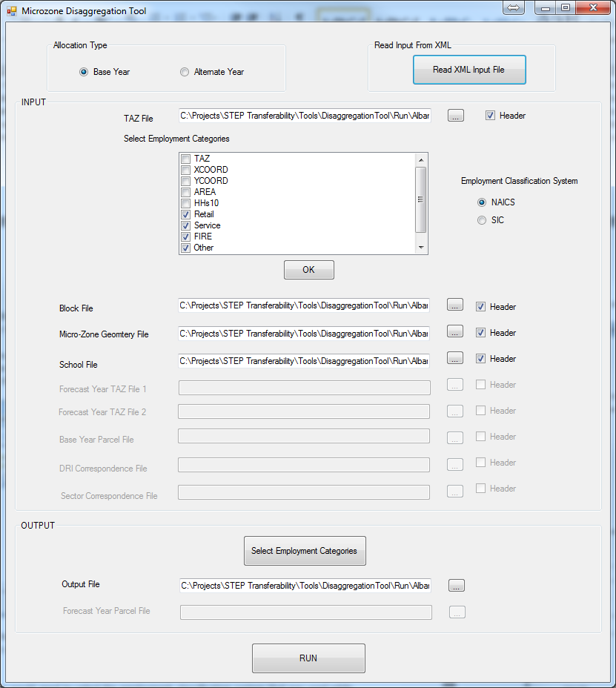Toggle the Header checkbox for TAZ File
This screenshot has height=688, width=616.
(x=490, y=116)
